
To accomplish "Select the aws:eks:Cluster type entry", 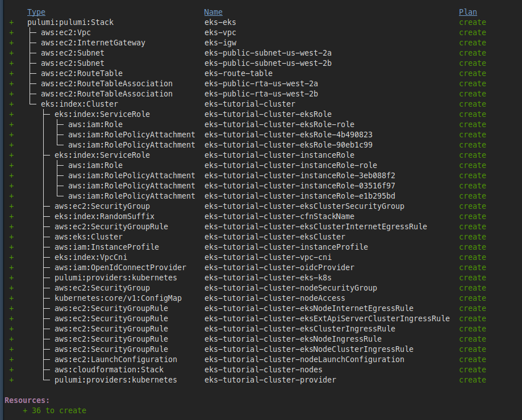I will [89, 237].
